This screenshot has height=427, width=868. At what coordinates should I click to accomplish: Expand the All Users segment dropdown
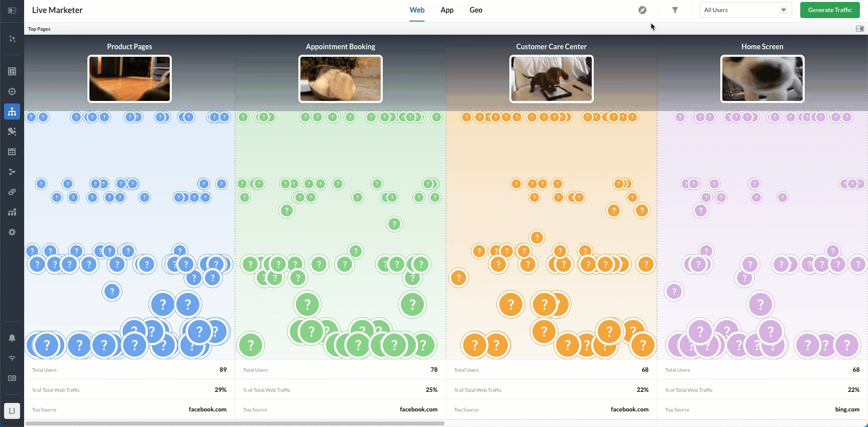point(741,10)
